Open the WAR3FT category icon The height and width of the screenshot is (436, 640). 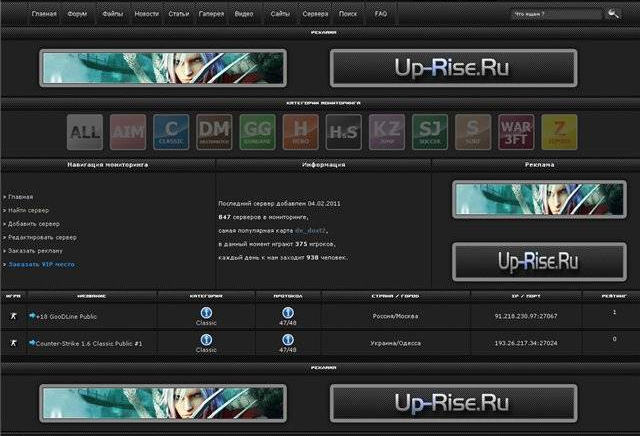(x=516, y=132)
